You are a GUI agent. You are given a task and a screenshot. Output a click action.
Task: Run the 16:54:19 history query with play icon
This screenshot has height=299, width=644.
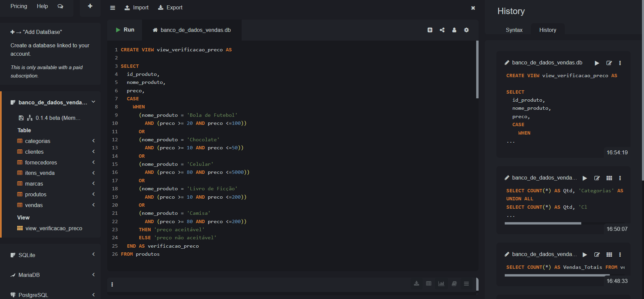point(597,63)
